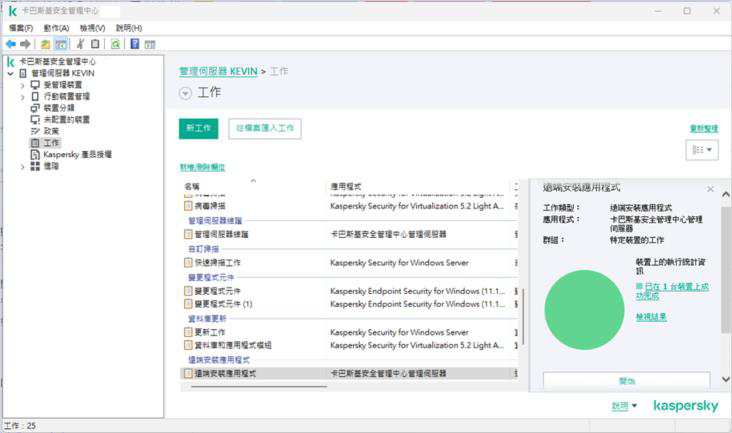The width and height of the screenshot is (732, 433).
Task: Open the 檢視(V) menu
Action: click(x=94, y=28)
